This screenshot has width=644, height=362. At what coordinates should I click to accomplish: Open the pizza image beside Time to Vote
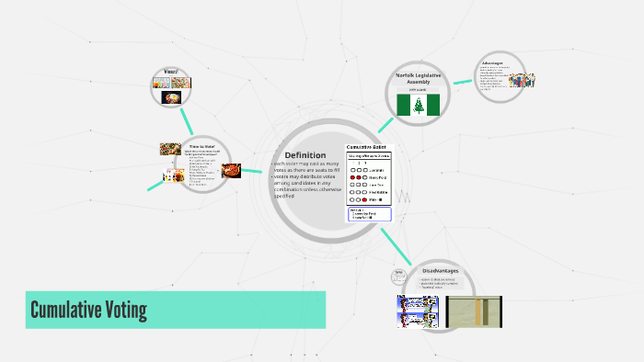point(231,171)
